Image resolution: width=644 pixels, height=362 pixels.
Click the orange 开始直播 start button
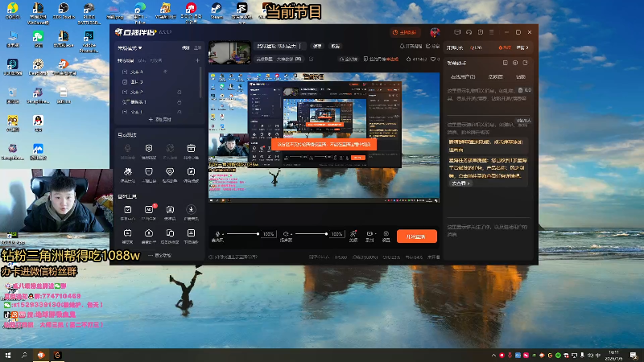click(416, 237)
